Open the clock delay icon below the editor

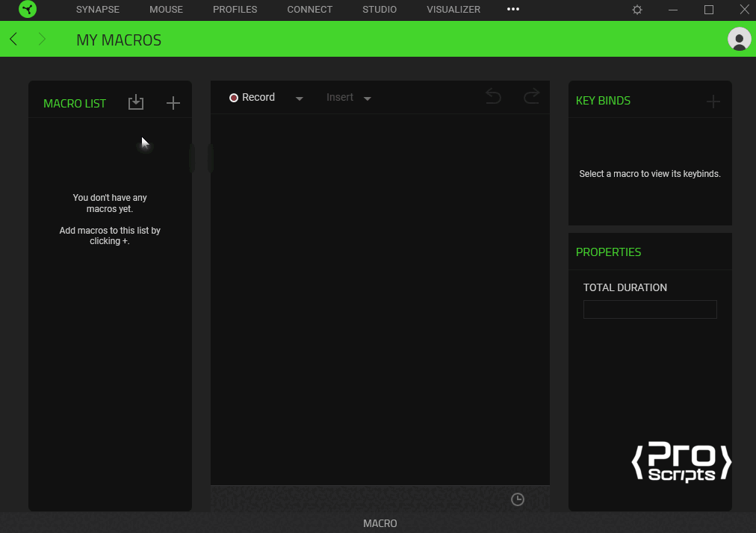518,499
